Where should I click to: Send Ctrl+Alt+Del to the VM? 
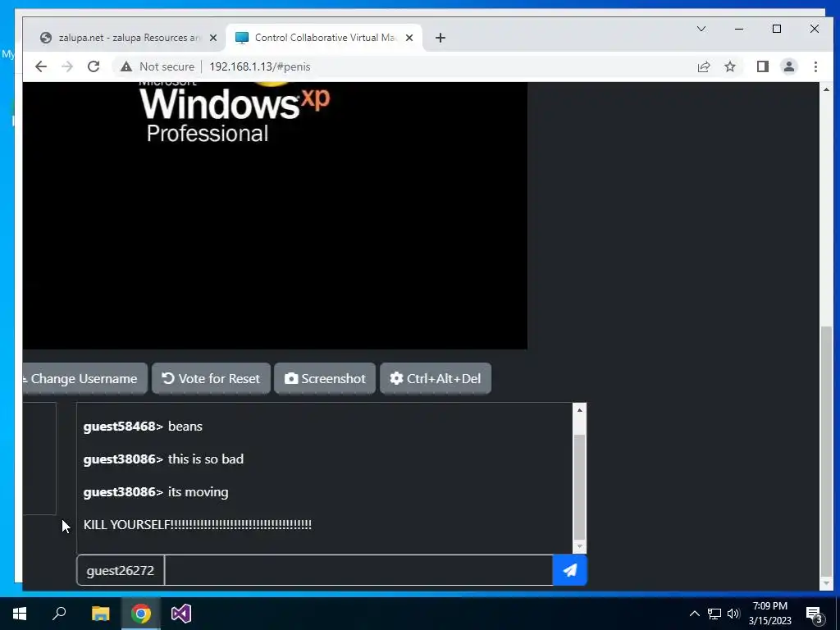point(436,378)
